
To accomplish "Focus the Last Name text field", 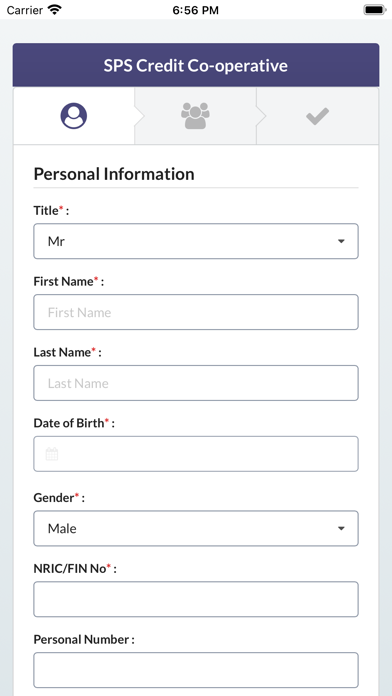I will 196,383.
